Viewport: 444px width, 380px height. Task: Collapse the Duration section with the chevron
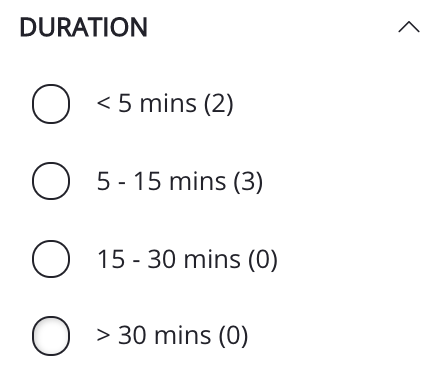pyautogui.click(x=409, y=27)
